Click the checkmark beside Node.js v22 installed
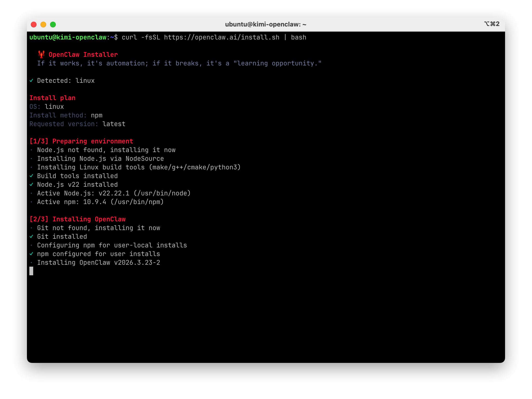Image resolution: width=532 pixels, height=399 pixels. (x=31, y=185)
